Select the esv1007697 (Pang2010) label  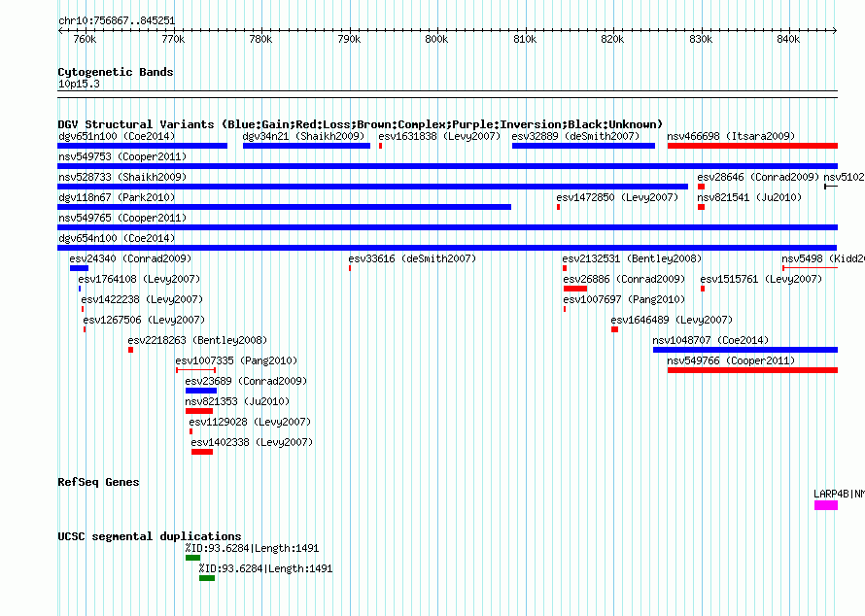coord(624,299)
